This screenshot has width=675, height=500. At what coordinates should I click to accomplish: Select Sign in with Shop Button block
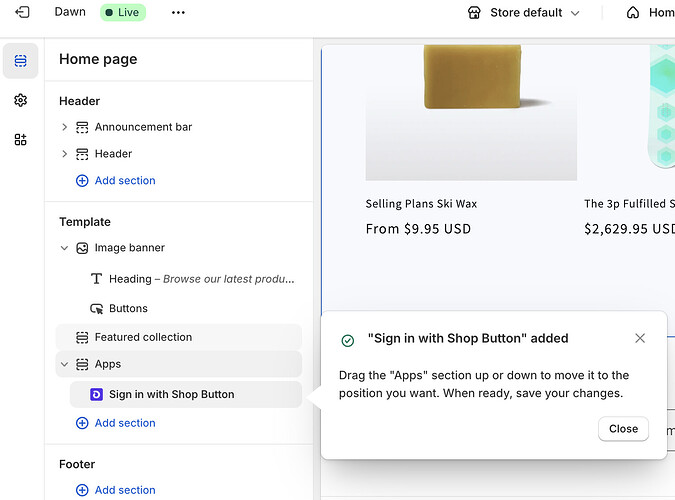click(x=171, y=395)
